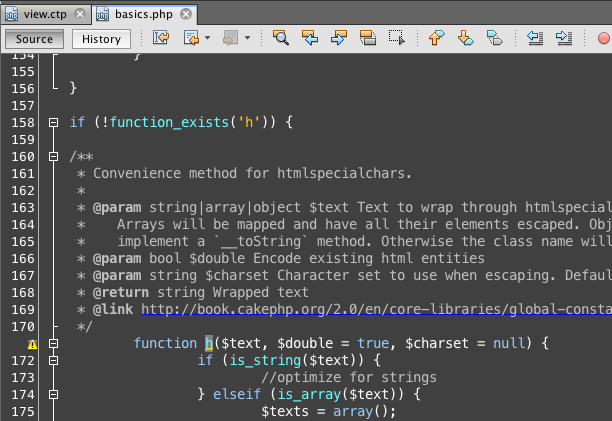
Task: Click the is_array call on line 174
Action: [x=309, y=394]
